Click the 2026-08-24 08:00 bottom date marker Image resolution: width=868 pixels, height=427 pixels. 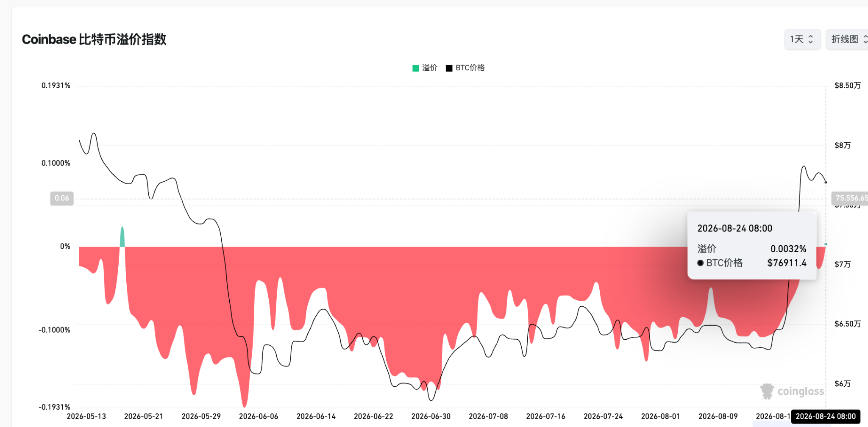pyautogui.click(x=826, y=416)
